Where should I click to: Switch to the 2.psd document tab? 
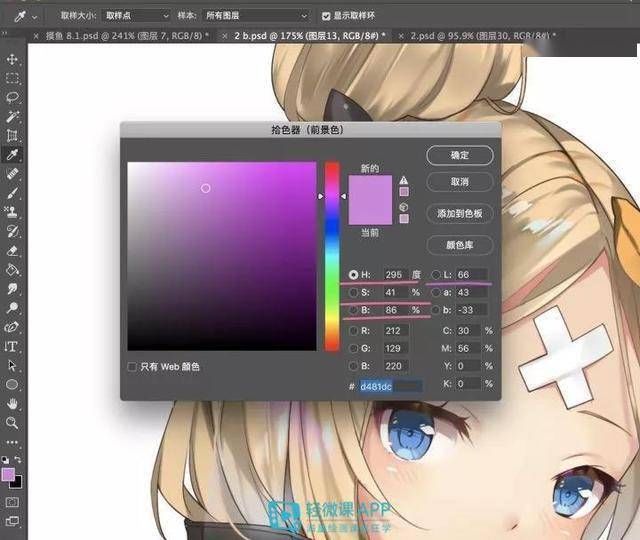tap(483, 36)
